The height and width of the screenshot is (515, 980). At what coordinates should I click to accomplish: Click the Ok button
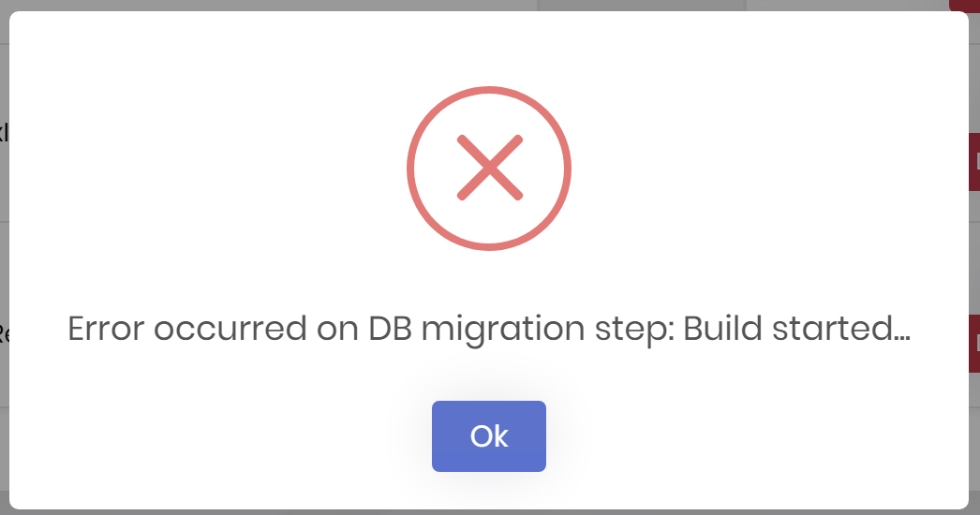pyautogui.click(x=488, y=436)
